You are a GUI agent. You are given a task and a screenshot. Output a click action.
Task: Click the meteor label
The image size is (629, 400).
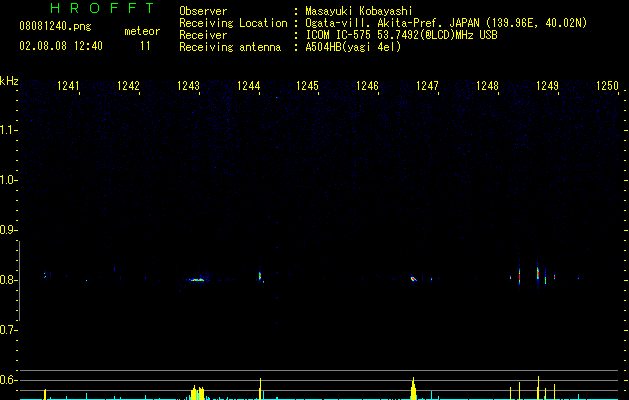pos(142,31)
